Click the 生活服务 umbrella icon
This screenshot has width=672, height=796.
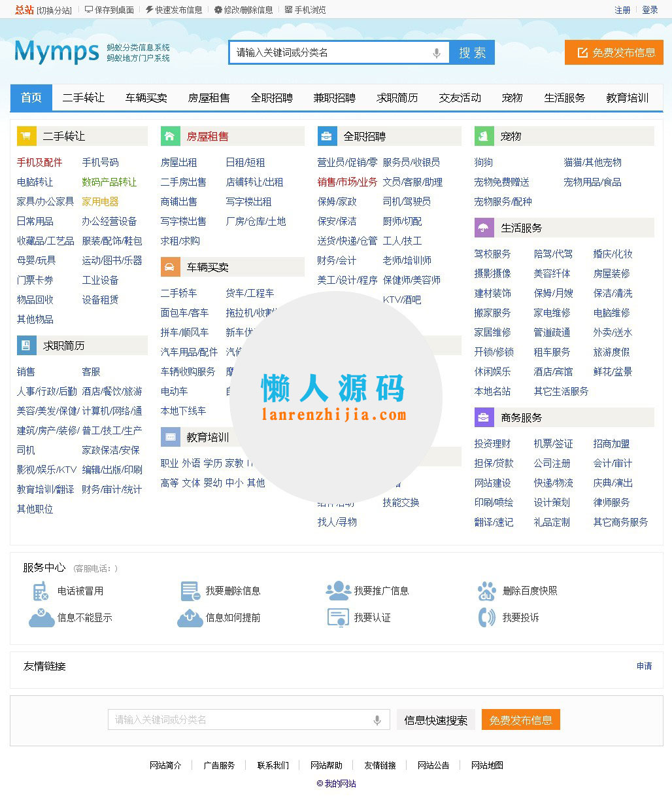point(483,227)
